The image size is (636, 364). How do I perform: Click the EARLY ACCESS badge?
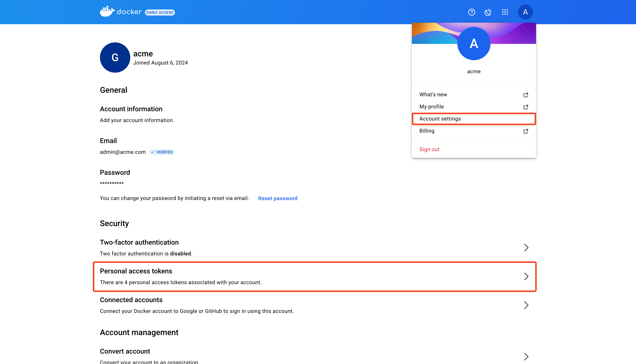click(160, 12)
